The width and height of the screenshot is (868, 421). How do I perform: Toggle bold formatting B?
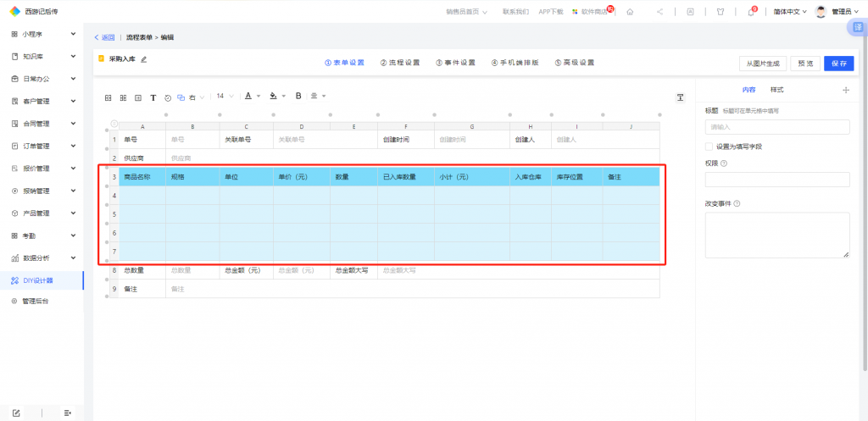pyautogui.click(x=298, y=96)
